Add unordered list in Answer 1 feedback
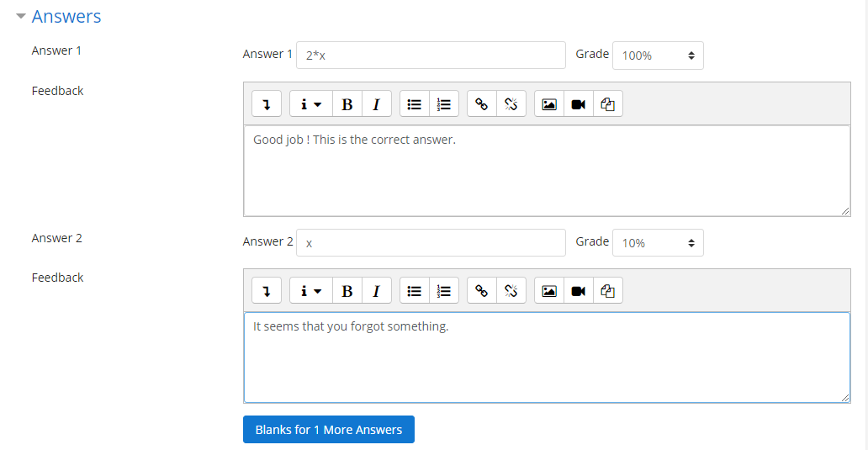 pyautogui.click(x=414, y=104)
